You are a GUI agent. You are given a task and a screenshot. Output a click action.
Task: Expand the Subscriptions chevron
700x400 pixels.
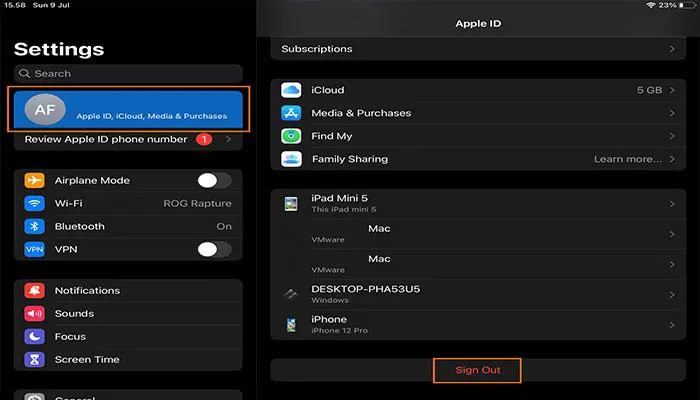tap(672, 49)
